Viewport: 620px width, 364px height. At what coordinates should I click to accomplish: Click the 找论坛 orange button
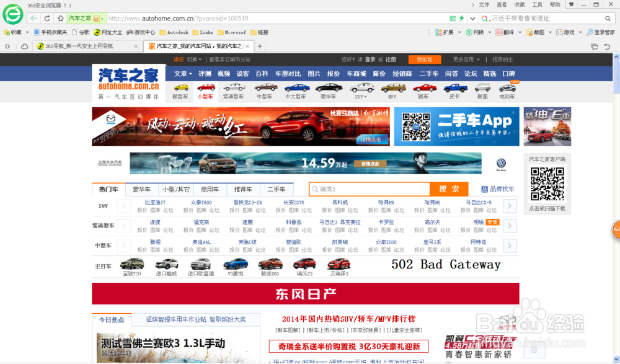424,60
